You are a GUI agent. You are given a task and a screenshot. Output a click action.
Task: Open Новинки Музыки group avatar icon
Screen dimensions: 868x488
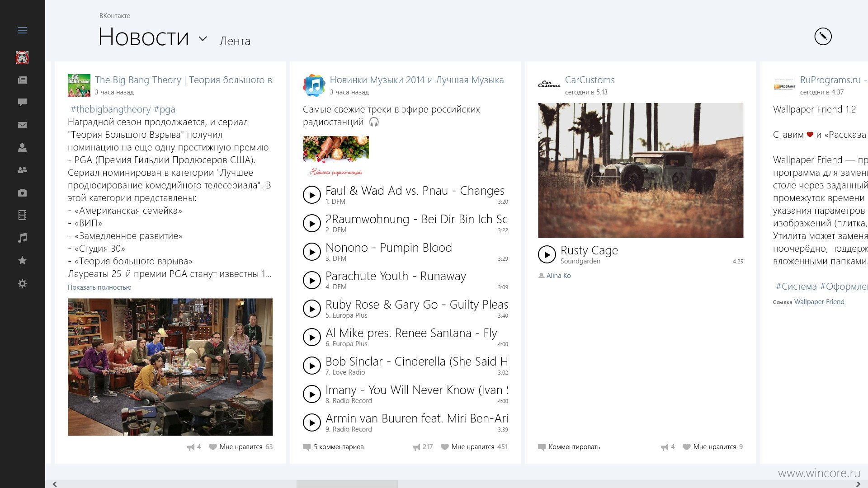click(x=314, y=85)
